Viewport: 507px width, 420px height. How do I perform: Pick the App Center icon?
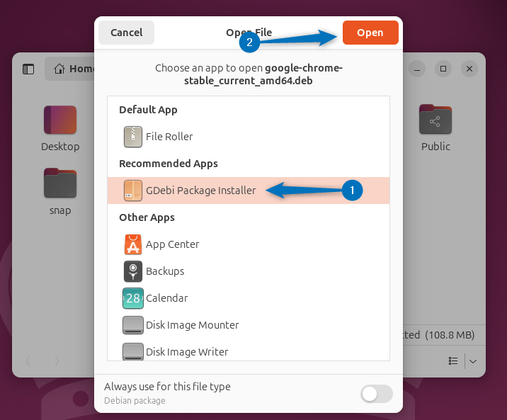point(133,244)
